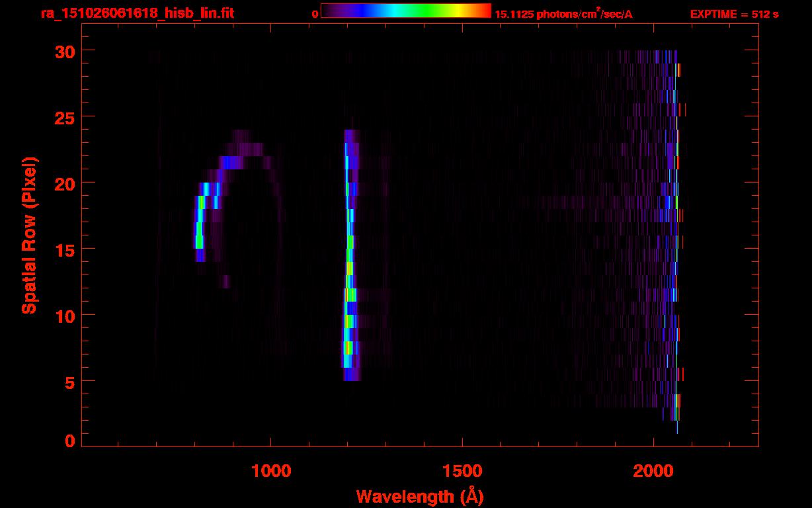The width and height of the screenshot is (812, 508).
Task: Click the rainbow color scale bar
Action: point(406,11)
